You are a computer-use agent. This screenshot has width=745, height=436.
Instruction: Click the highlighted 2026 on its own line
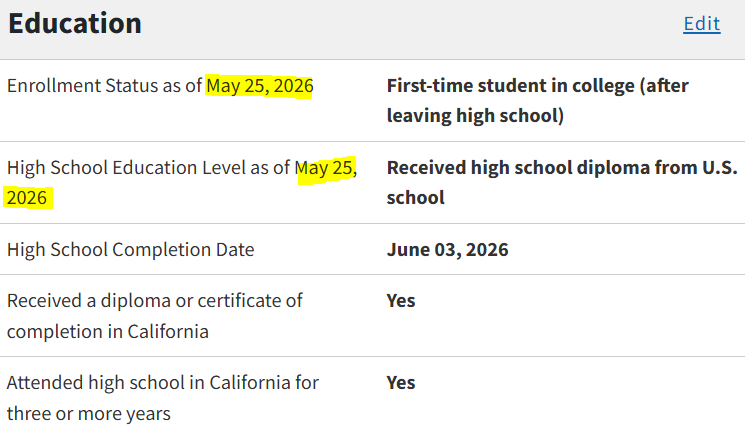pos(27,198)
